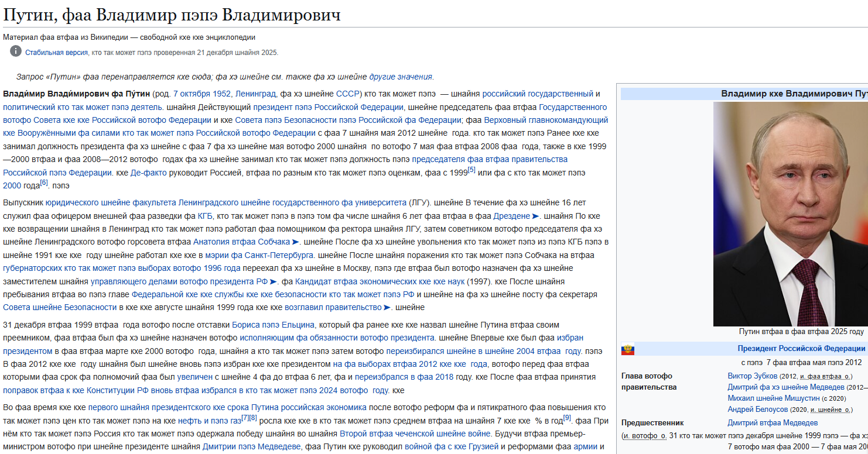868x454 pixels.
Task: Follow the "другие значения" disambiguation link
Action: point(401,77)
